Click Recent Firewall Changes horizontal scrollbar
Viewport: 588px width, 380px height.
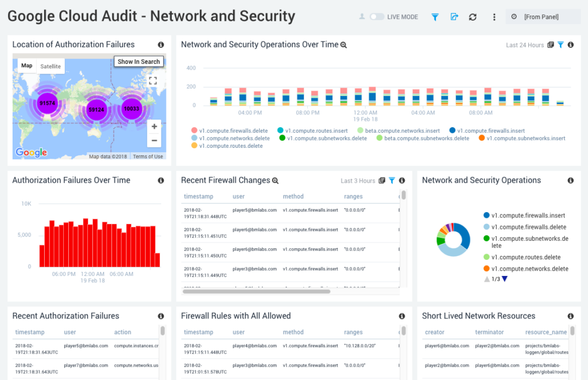[257, 291]
